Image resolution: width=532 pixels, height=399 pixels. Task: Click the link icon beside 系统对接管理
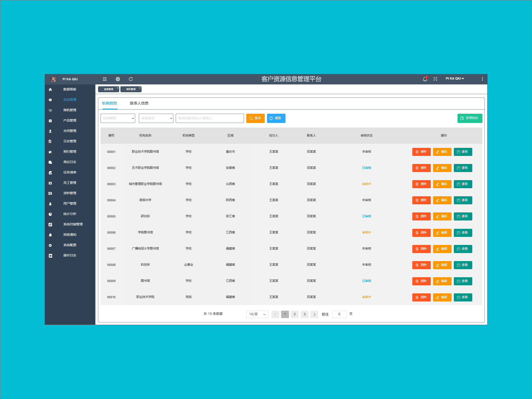[50, 225]
